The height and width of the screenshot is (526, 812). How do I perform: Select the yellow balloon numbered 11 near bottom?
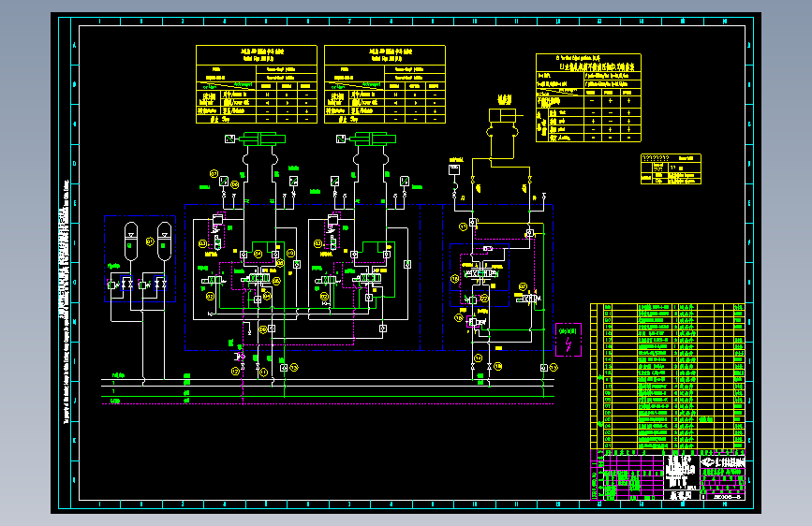click(x=263, y=373)
